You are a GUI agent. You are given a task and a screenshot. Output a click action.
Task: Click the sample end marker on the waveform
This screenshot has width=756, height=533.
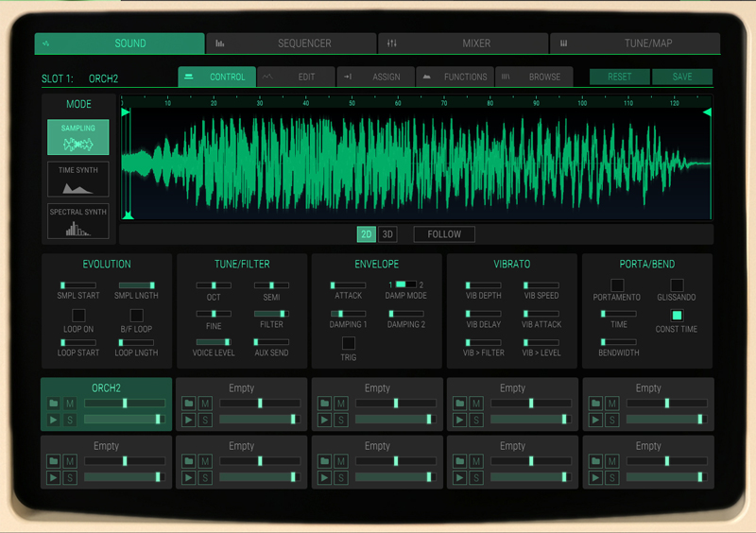pos(707,112)
